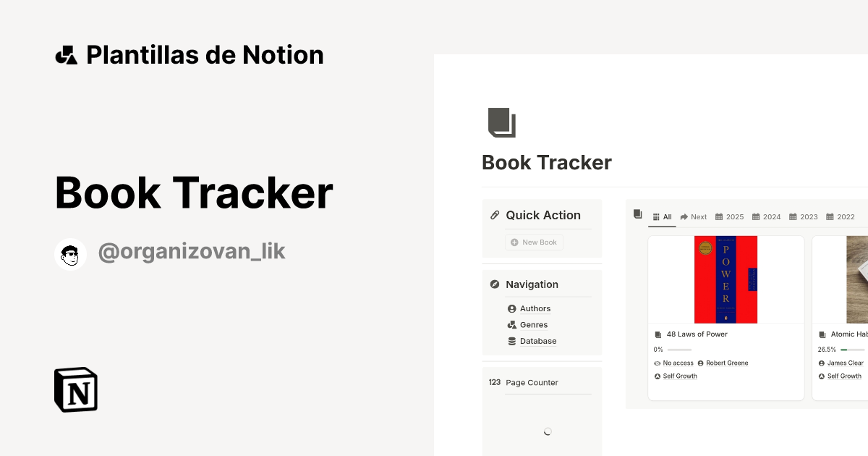Click the person icon beside Authors
The height and width of the screenshot is (456, 868).
[x=511, y=308]
